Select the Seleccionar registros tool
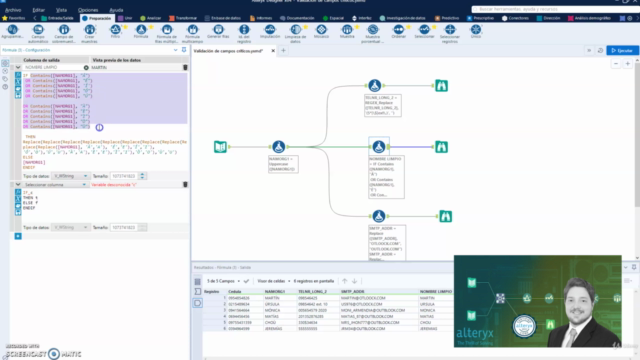The height and width of the screenshot is (360, 640). pos(450,33)
